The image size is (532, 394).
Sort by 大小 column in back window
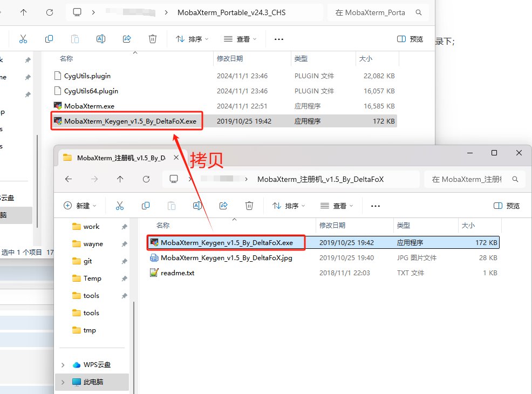pyautogui.click(x=365, y=59)
